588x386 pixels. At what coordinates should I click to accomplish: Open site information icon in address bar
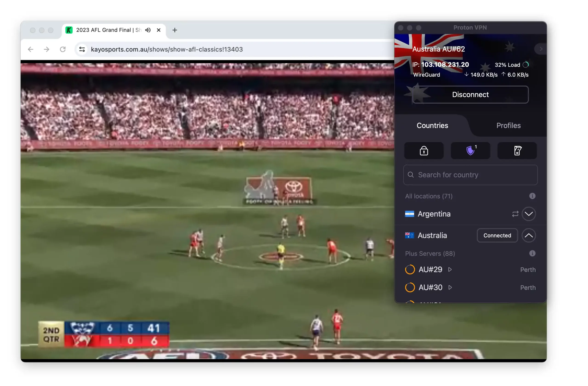[x=82, y=49]
